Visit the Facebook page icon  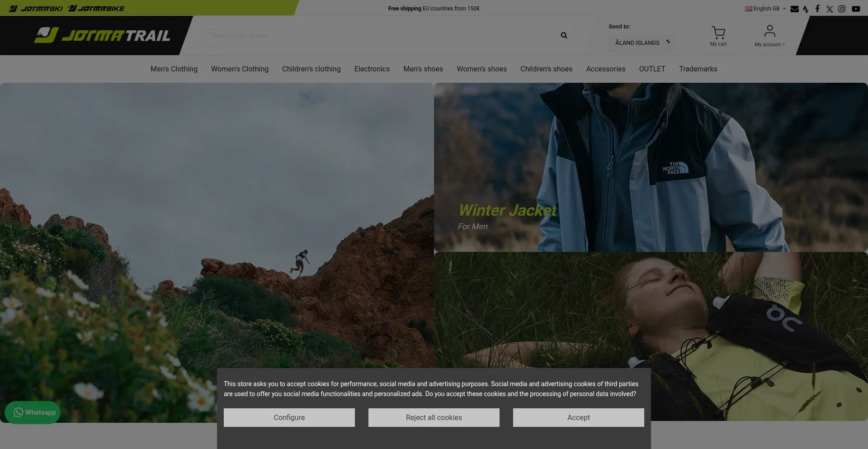point(817,9)
